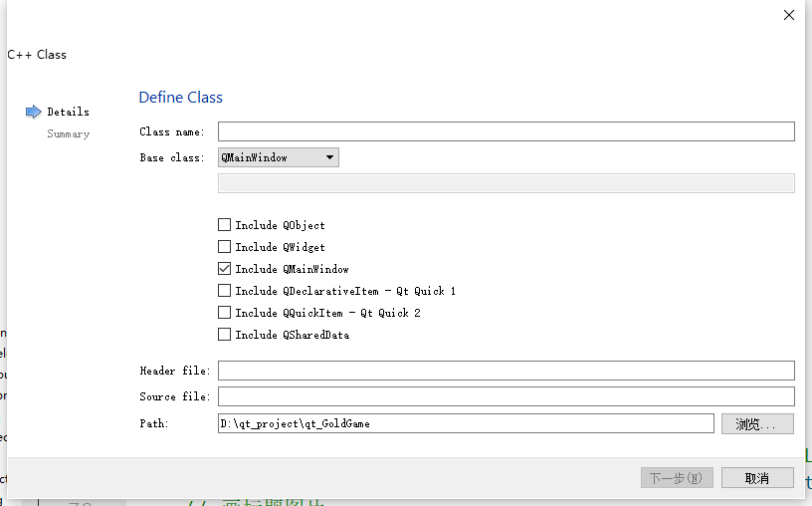Click the 取消 cancel button
This screenshot has height=506, width=812.
(757, 477)
